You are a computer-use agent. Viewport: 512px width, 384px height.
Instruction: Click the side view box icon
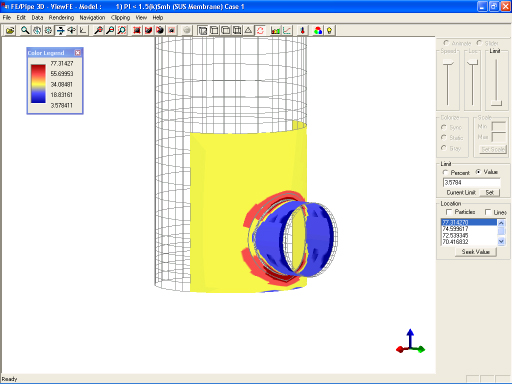[x=226, y=31]
